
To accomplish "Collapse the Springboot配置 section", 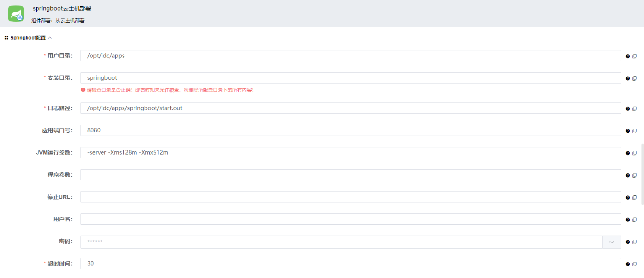I will tap(50, 38).
